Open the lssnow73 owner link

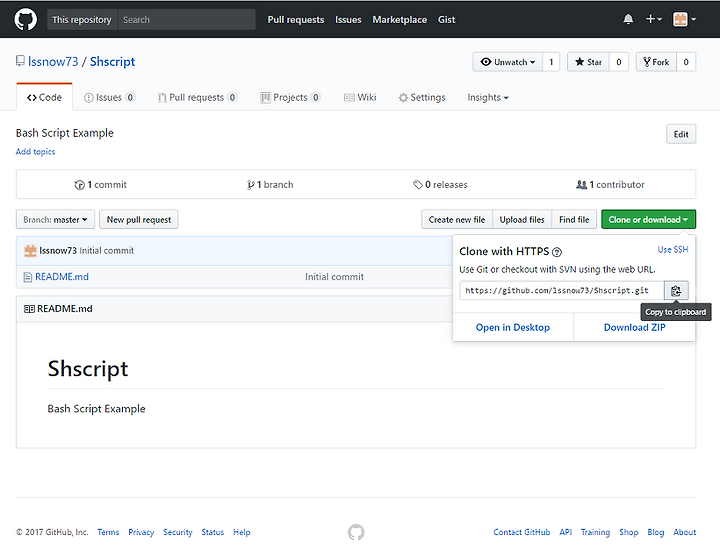point(53,62)
